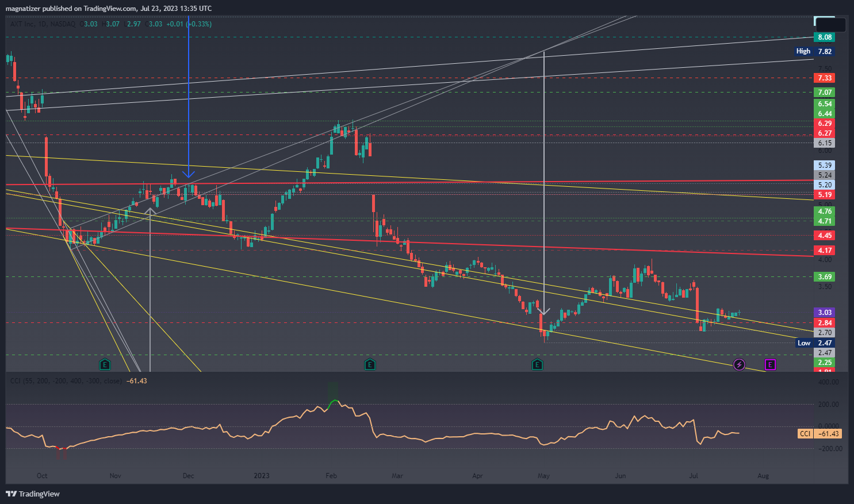Select the red 7.33 price label
Screen dimensions: 854x504
click(825, 78)
